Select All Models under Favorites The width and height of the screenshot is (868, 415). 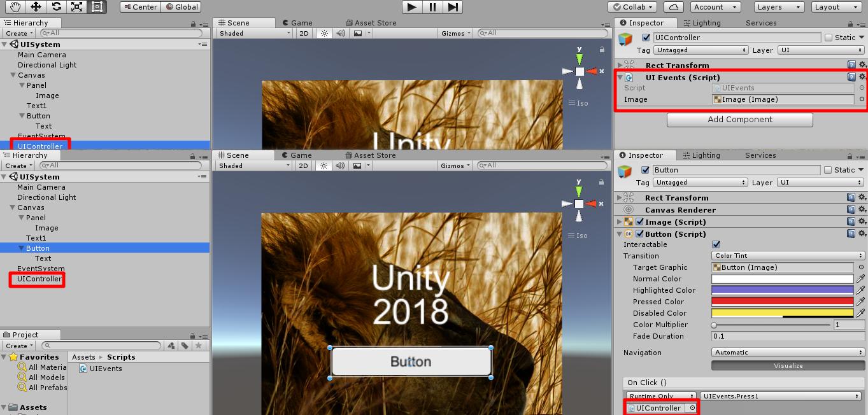(x=42, y=377)
